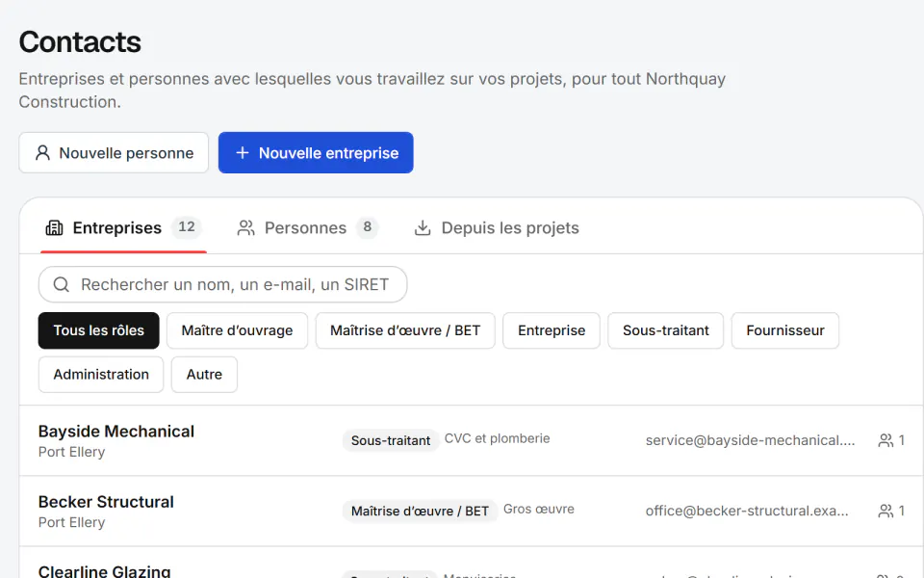Click the people count icon for Bayside Mechanical
This screenshot has height=578, width=924.
pyautogui.click(x=885, y=440)
